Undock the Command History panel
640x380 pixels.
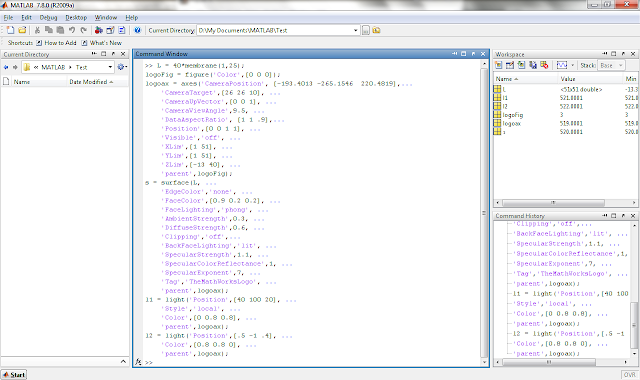(623, 216)
